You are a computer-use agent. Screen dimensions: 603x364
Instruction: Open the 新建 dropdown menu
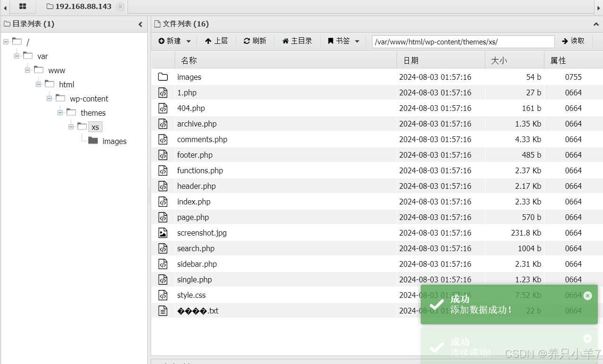[x=174, y=41]
